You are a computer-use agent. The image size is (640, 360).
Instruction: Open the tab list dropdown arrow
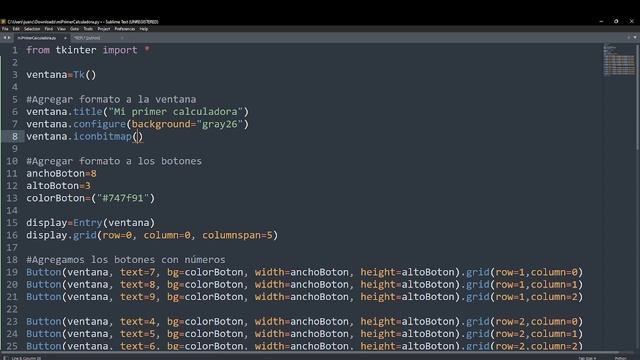(635, 38)
